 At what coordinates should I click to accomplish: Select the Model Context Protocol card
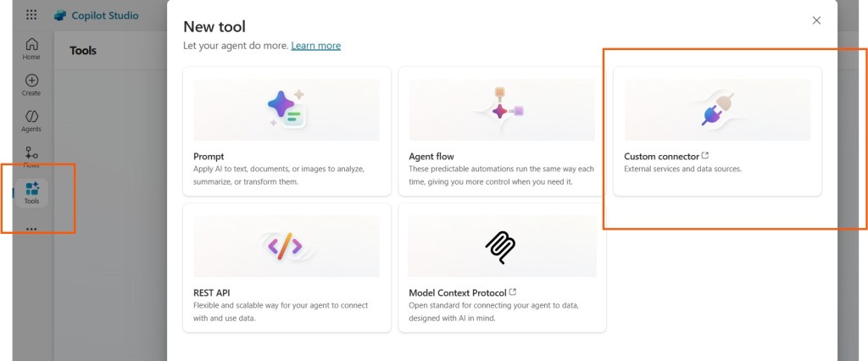(502, 268)
